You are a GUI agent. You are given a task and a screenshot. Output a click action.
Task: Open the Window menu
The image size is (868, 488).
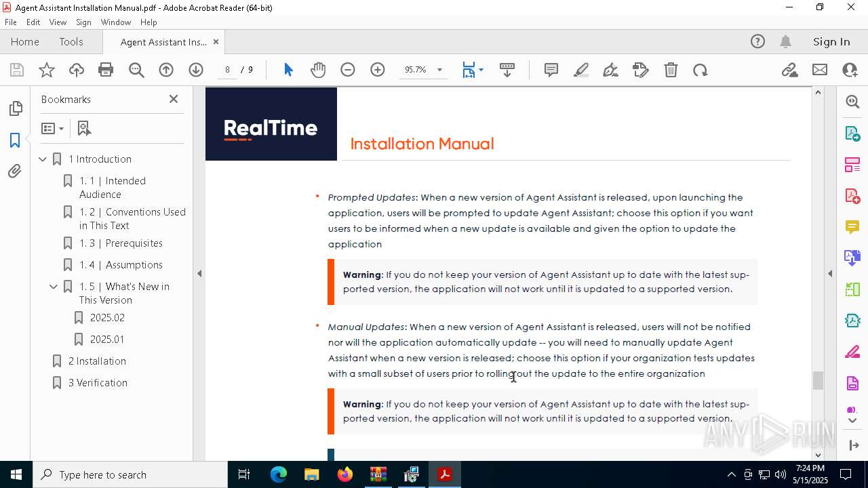coord(116,22)
